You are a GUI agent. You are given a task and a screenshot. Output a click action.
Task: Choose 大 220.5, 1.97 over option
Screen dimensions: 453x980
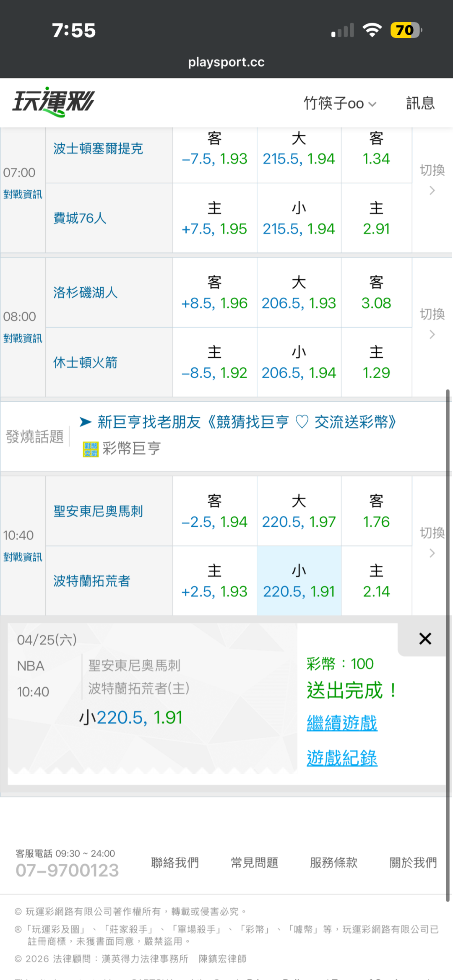pyautogui.click(x=299, y=511)
